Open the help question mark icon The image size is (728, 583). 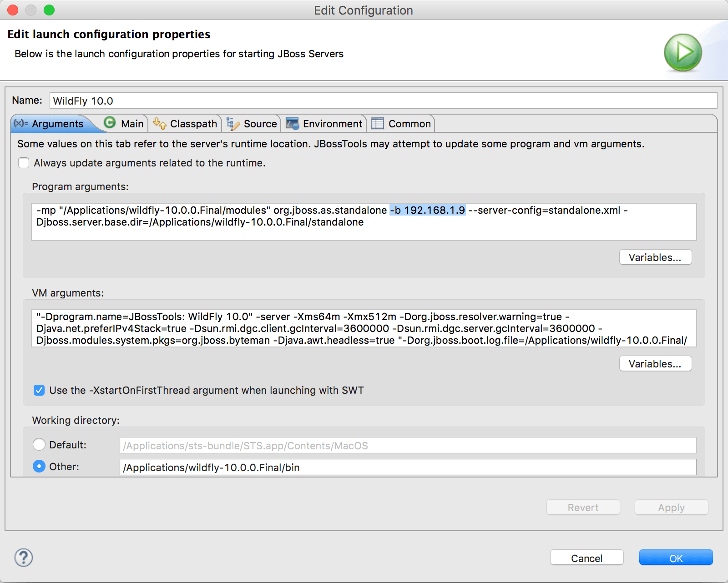coord(24,558)
